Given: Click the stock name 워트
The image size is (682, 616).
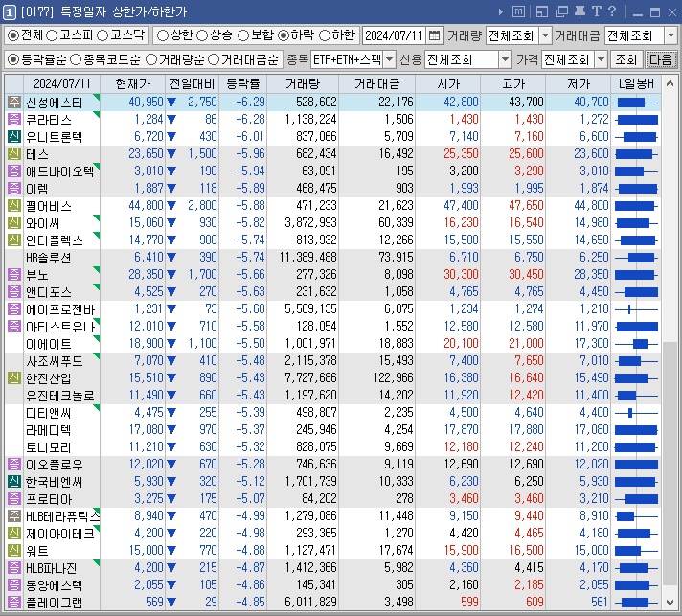Looking at the screenshot, I should 37,551.
